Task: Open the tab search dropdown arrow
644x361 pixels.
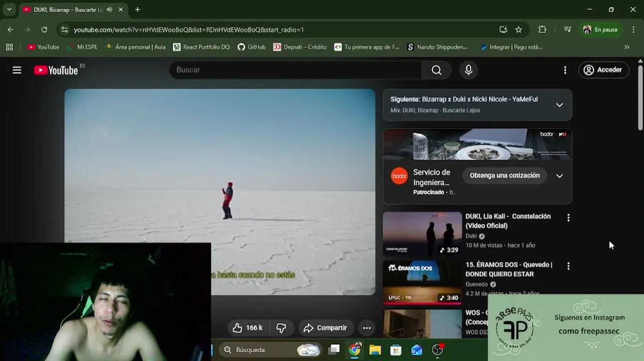Action: pyautogui.click(x=9, y=10)
